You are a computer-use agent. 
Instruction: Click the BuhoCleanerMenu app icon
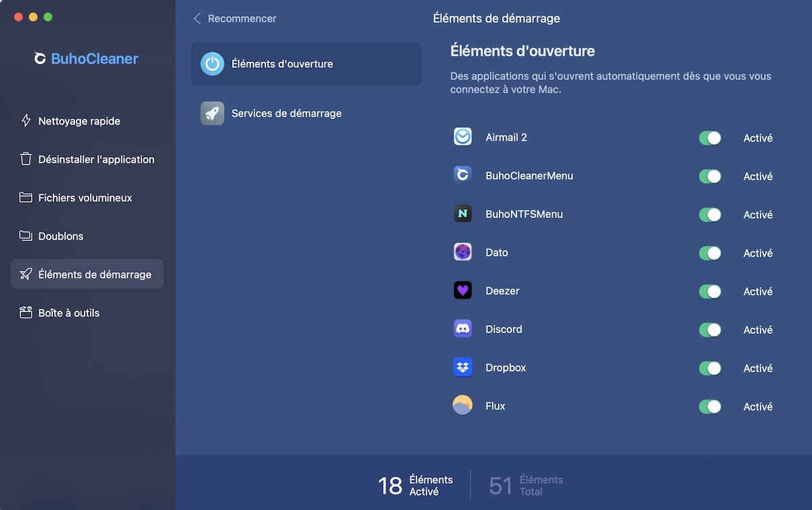[x=463, y=175]
